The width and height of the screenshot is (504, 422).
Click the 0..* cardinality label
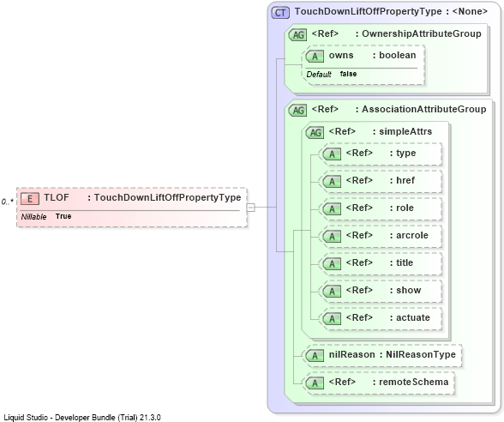pyautogui.click(x=7, y=202)
